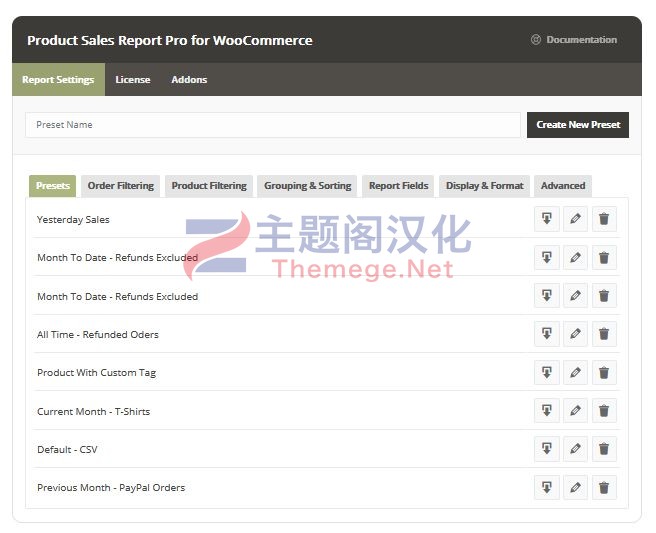Delete the Previous Month - PayPal Orders preset
Viewport: 656px width, 533px height.
coord(604,487)
